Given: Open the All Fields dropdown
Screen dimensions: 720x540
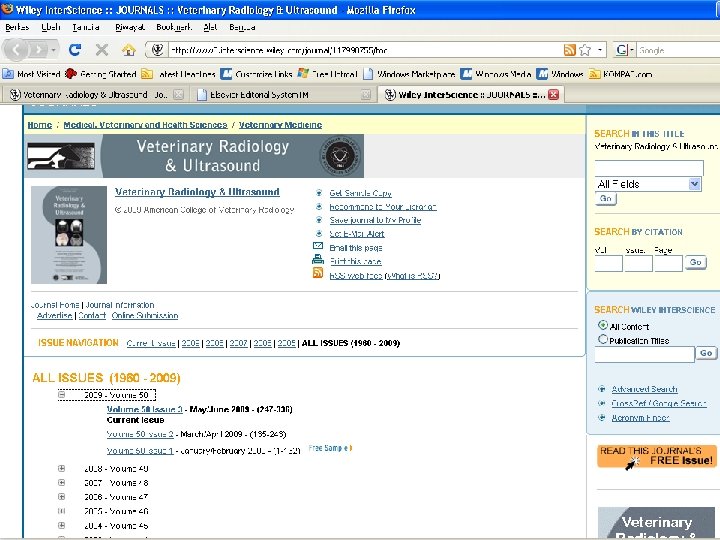Looking at the screenshot, I should click(x=694, y=184).
